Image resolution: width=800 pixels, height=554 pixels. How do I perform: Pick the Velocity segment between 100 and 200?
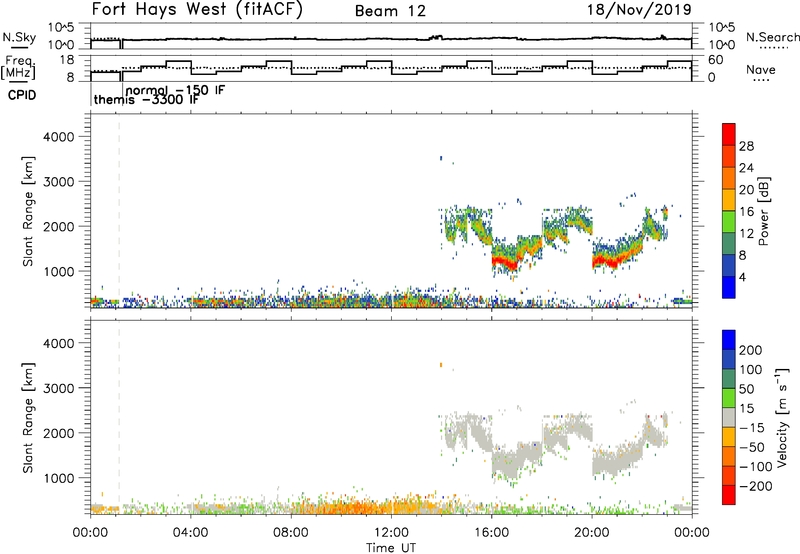coord(729,359)
